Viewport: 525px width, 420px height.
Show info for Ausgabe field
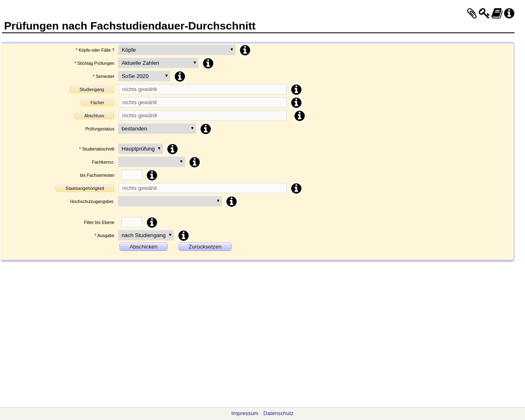[x=183, y=235]
